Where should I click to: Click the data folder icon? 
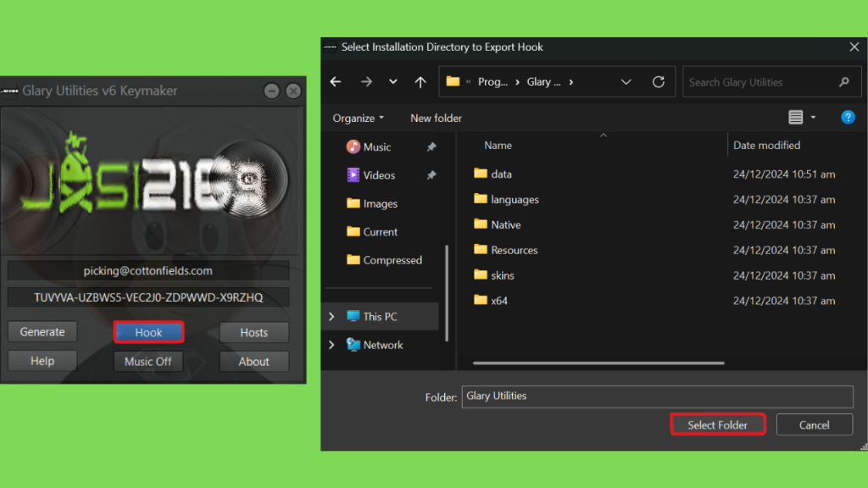click(x=481, y=173)
